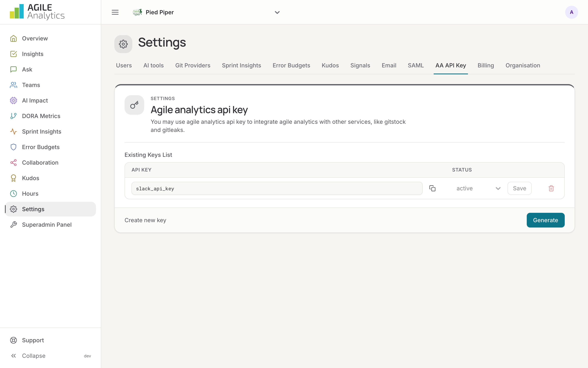Navigate to Teams
588x368 pixels.
pos(50,85)
